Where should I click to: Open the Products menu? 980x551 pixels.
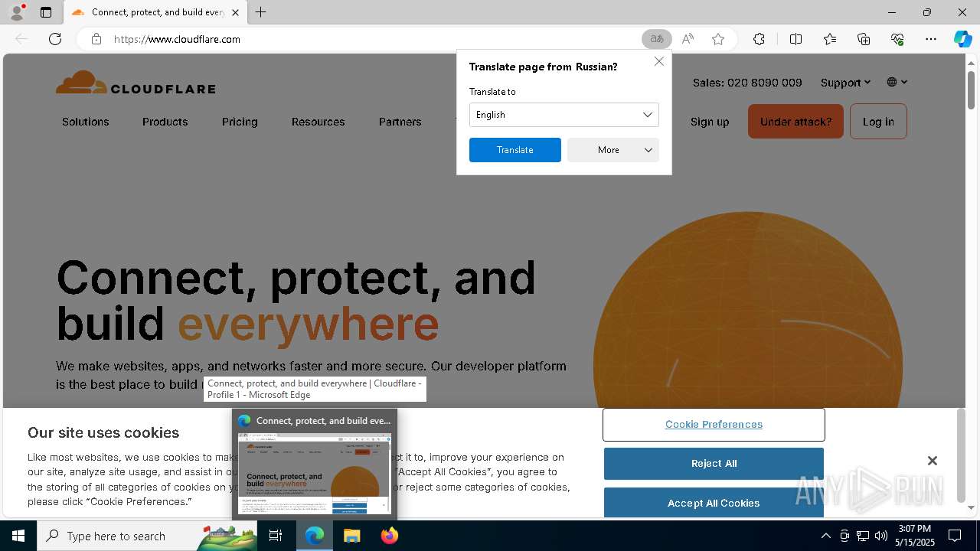pos(165,122)
